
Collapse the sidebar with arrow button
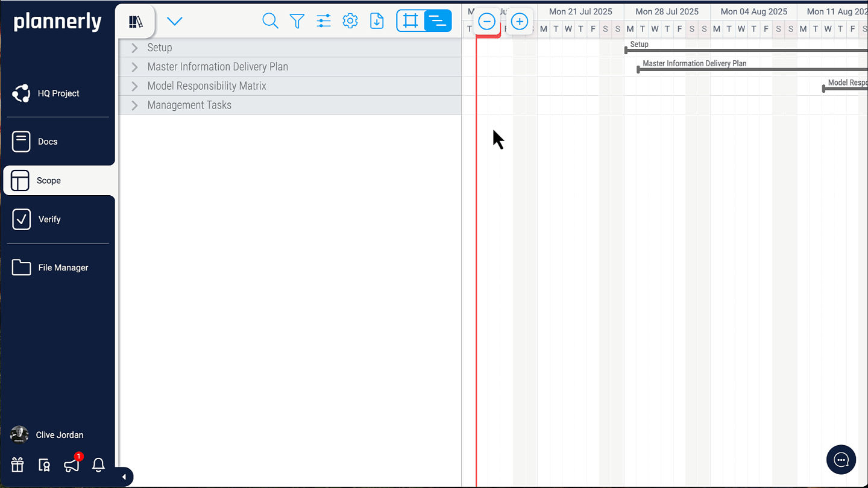124,477
